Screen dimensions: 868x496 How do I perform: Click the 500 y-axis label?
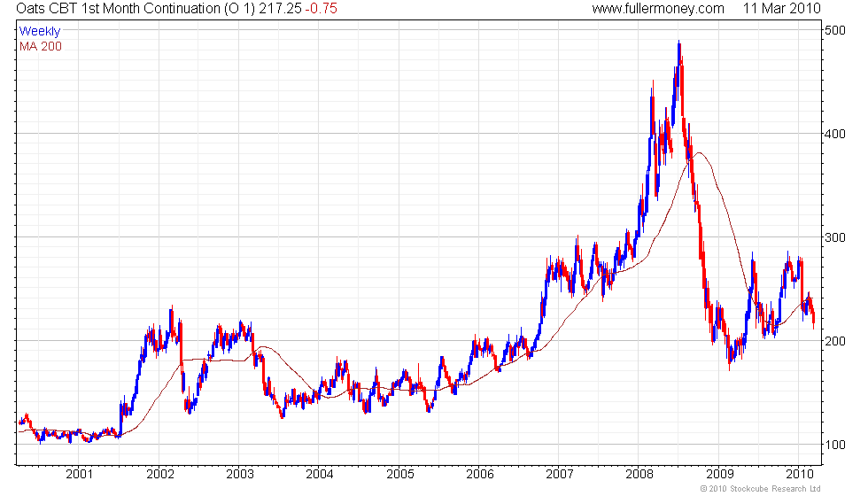coord(835,30)
